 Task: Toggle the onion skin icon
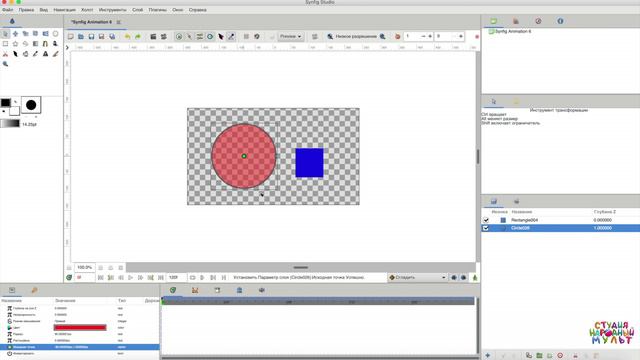pyautogui.click(x=398, y=37)
